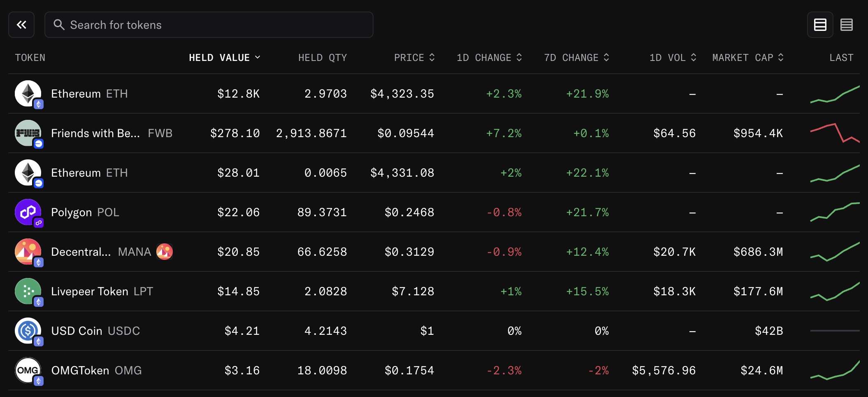
Task: Click 1D volume $5,576.96
Action: pyautogui.click(x=664, y=371)
